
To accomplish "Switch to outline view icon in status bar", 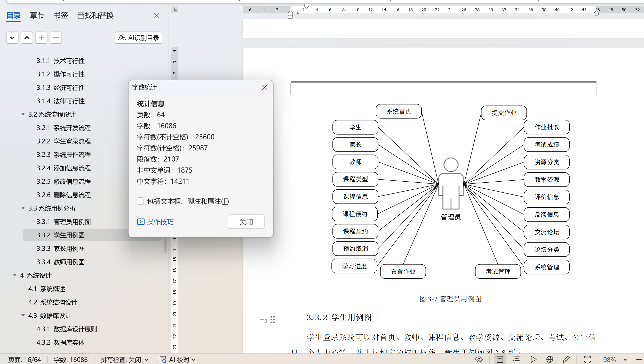I will coord(516,359).
